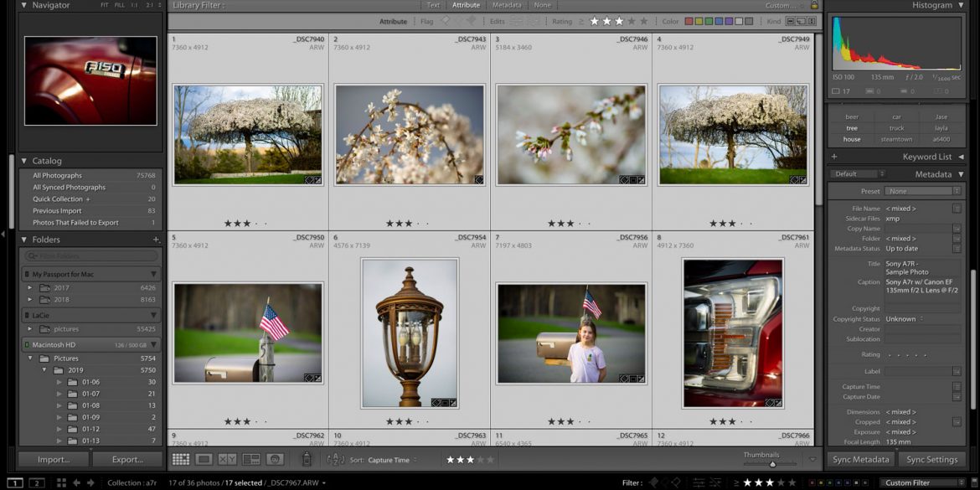The height and width of the screenshot is (490, 980).
Task: Toggle the flagged filter in the filmstrip Filter bar
Action: (x=653, y=482)
